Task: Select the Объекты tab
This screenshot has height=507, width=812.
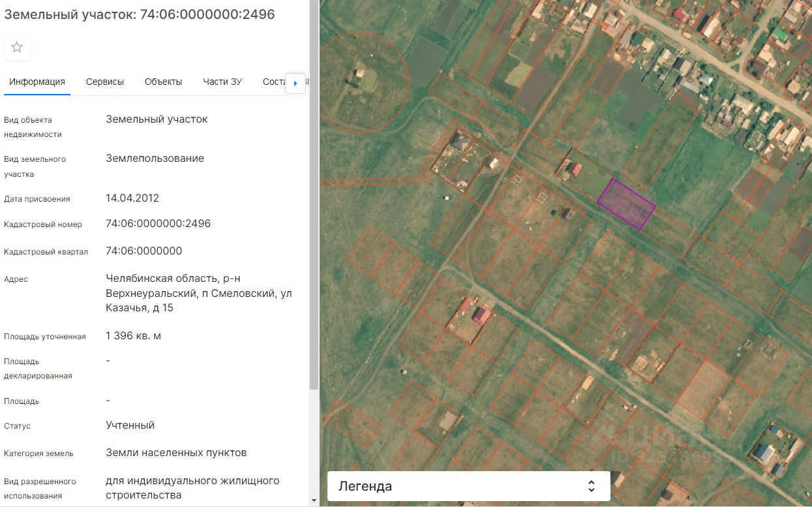Action: point(163,82)
